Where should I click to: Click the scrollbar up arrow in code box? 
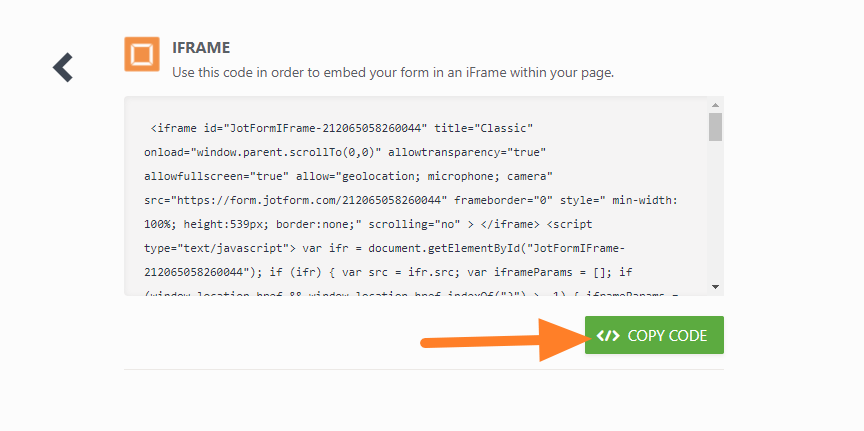(x=715, y=104)
